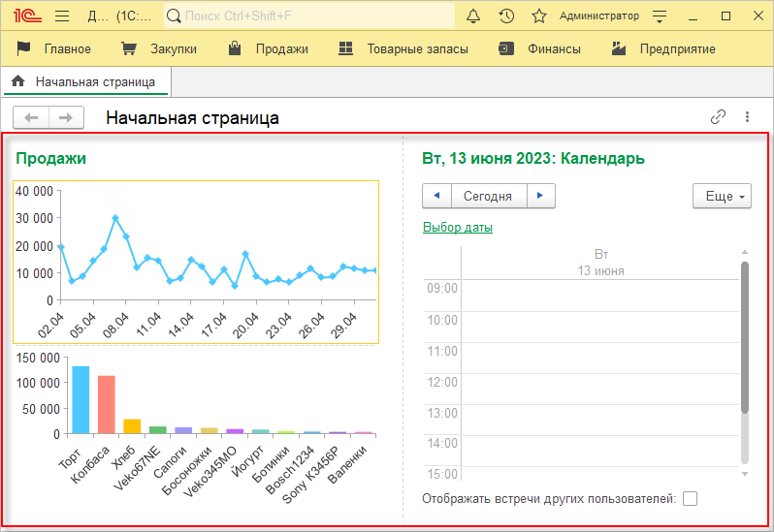Open three-dot more actions menu
Screen dimensions: 774x532
(x=747, y=117)
